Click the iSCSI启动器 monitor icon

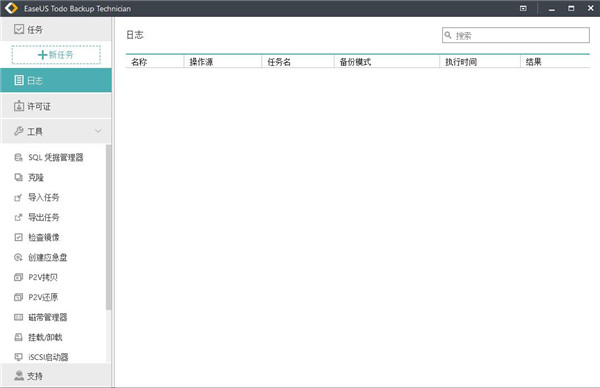[x=18, y=357]
